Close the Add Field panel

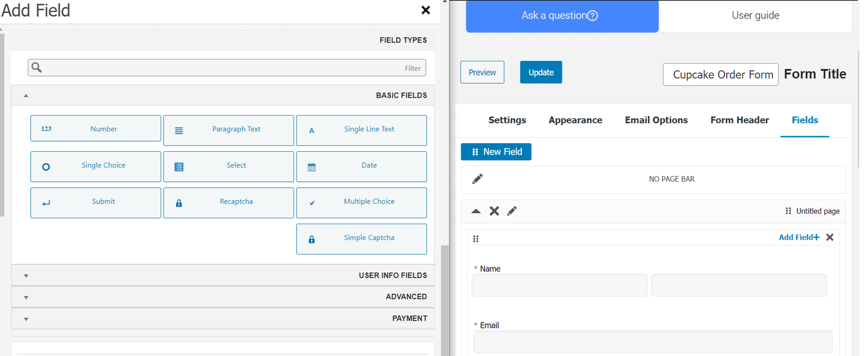(x=426, y=10)
